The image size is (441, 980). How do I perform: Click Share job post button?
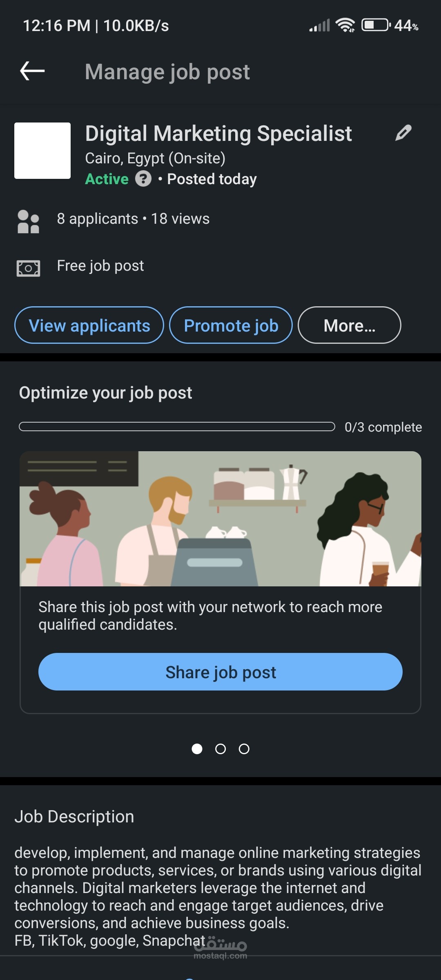(x=220, y=672)
